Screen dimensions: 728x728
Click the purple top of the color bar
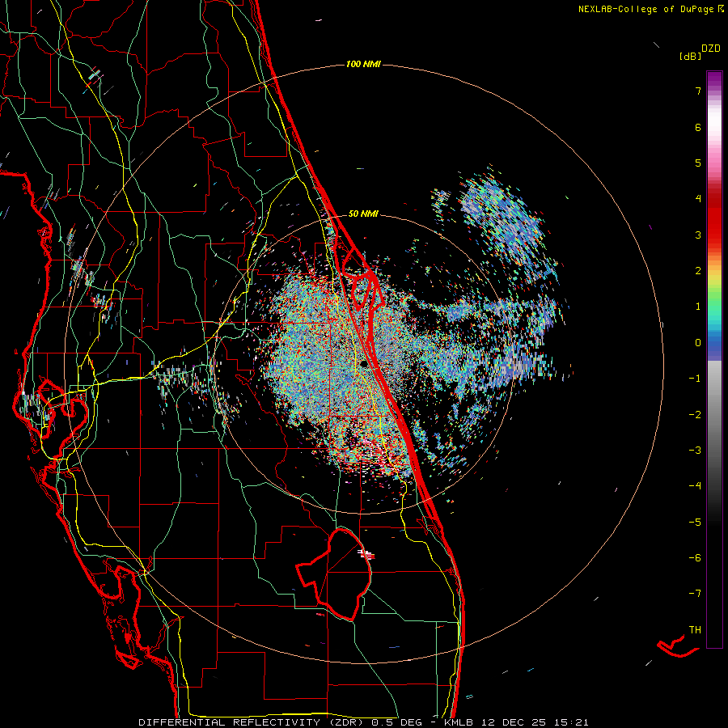(x=714, y=80)
